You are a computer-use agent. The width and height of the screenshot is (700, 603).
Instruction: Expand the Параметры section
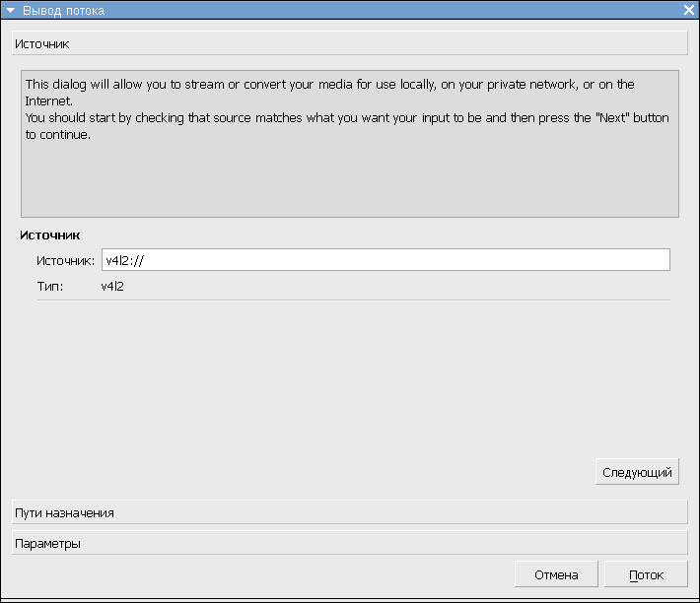(x=350, y=543)
